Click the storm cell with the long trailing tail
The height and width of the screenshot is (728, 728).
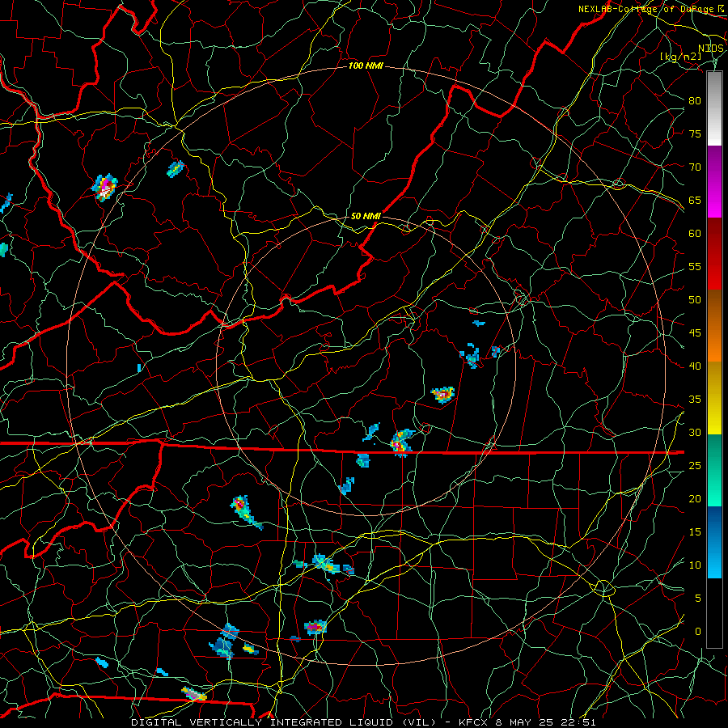pyautogui.click(x=246, y=512)
